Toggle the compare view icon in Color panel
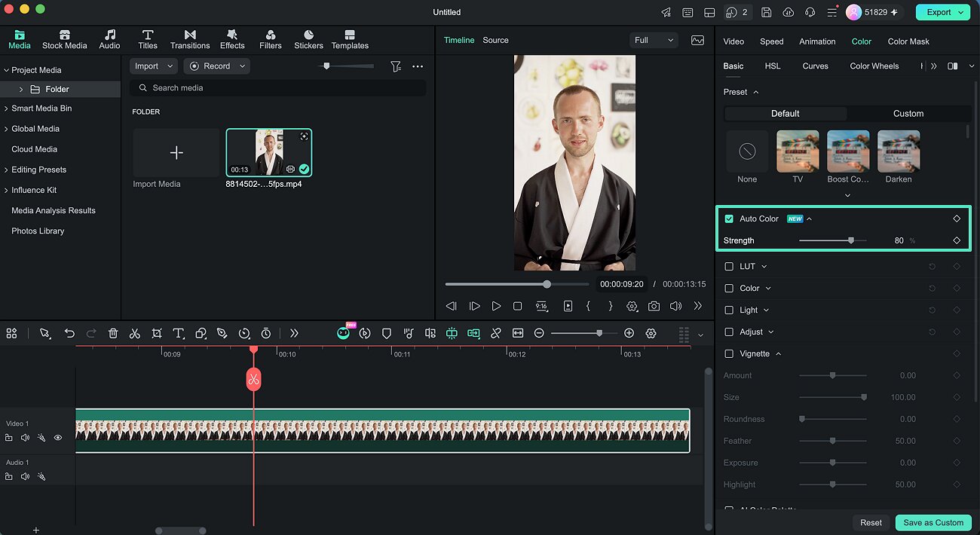Viewport: 980px width, 535px height. [x=953, y=66]
